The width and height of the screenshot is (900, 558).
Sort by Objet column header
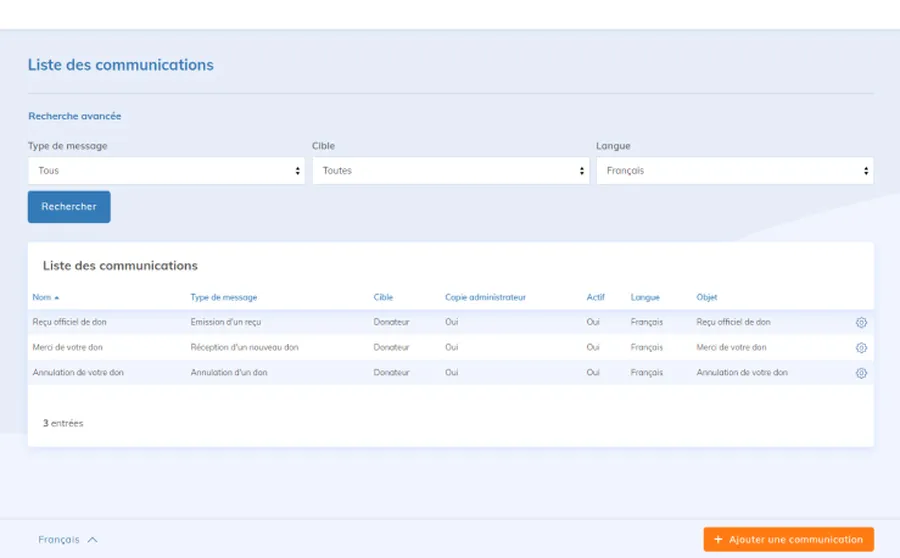(706, 297)
